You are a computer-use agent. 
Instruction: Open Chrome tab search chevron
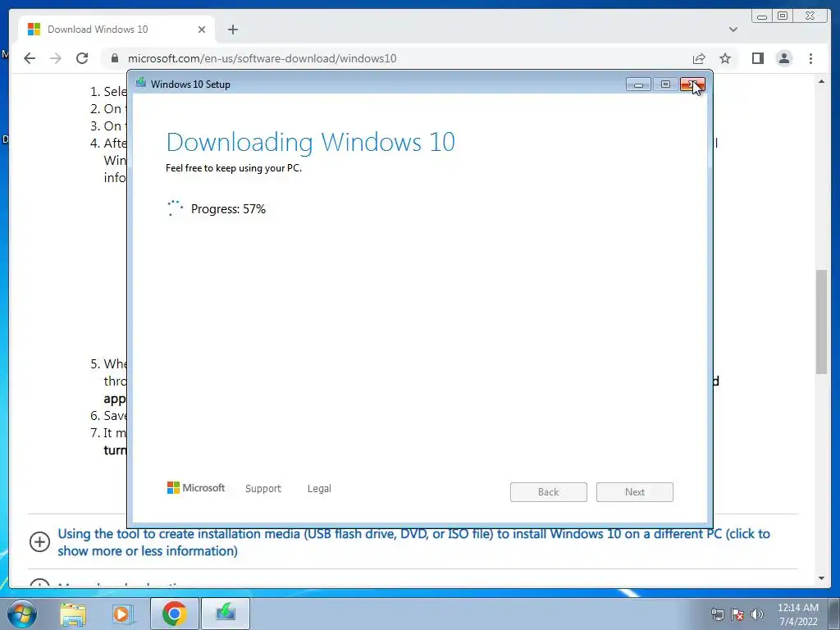733,30
